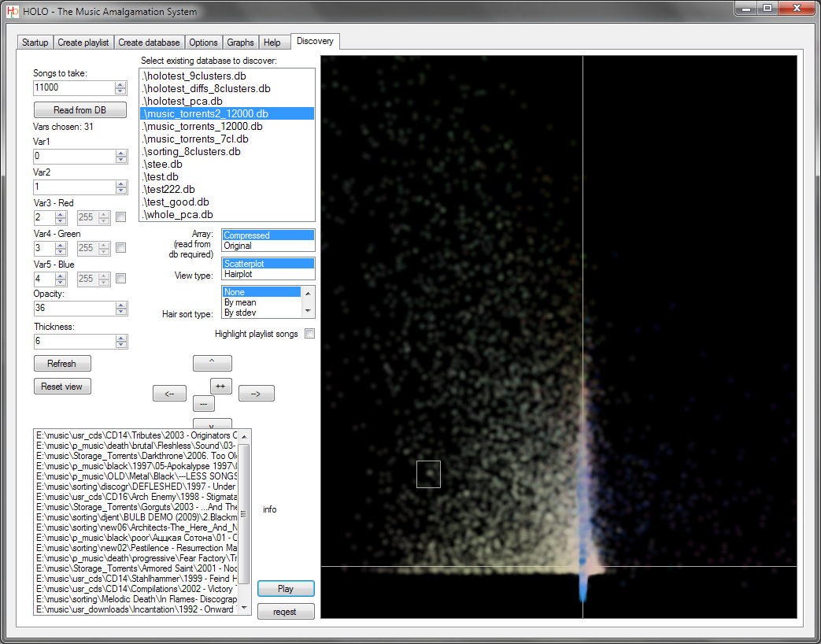Click the Thickness spinner arrows

(x=121, y=342)
